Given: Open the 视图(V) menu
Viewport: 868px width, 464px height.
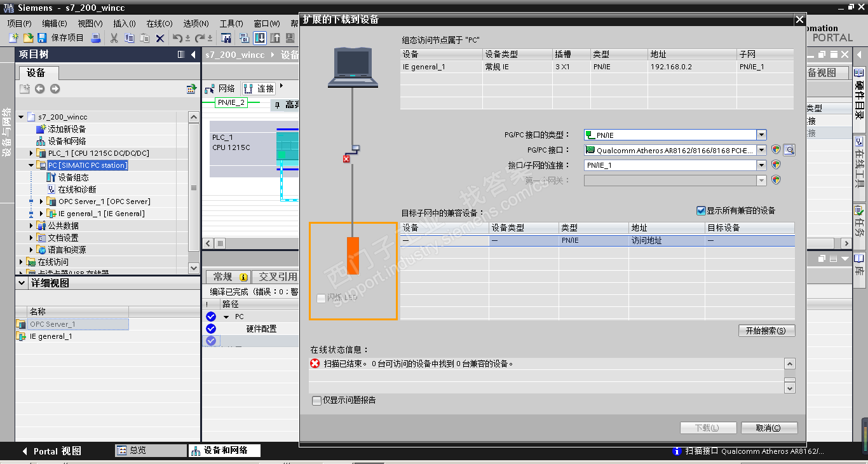Looking at the screenshot, I should pyautogui.click(x=90, y=24).
